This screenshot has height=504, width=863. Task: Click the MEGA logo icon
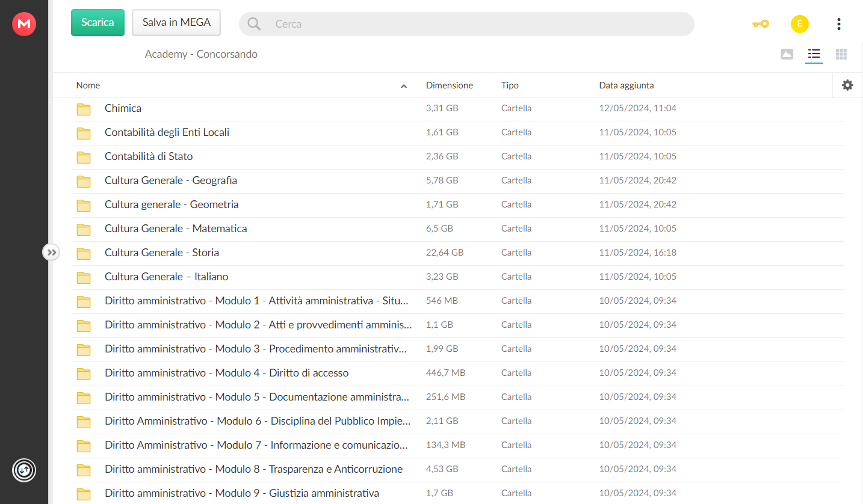(x=24, y=24)
